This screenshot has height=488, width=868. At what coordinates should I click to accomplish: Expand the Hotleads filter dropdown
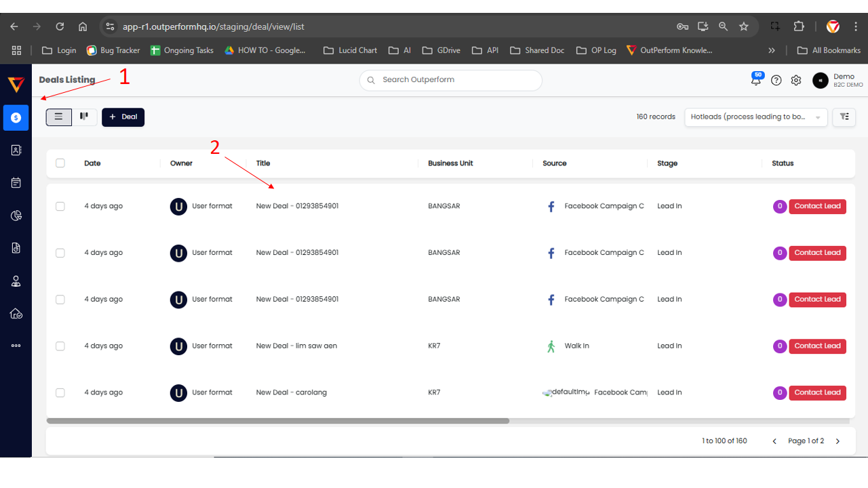(x=755, y=117)
